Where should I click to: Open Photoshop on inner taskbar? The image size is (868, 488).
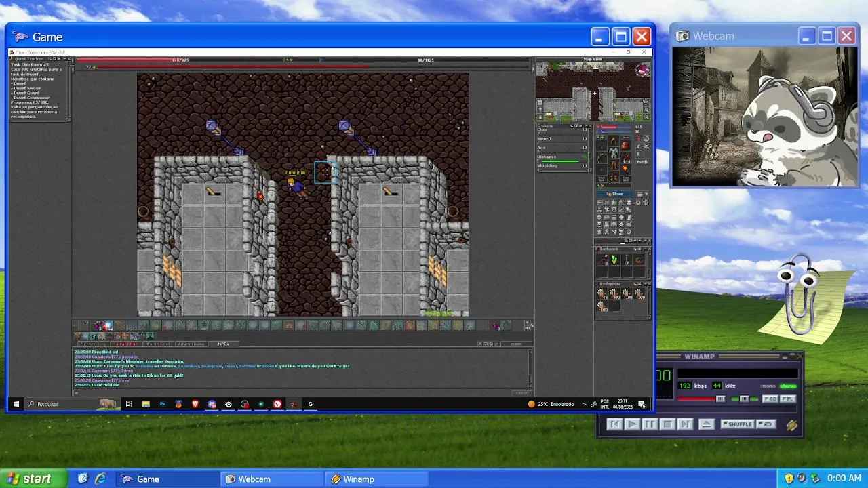[162, 404]
